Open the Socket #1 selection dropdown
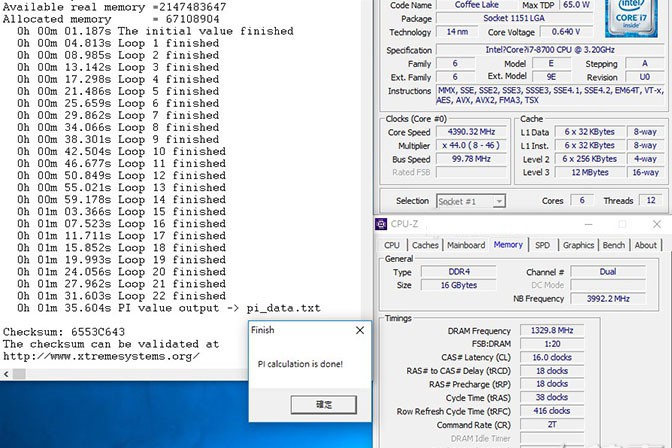This screenshot has height=448, width=672. 471,201
